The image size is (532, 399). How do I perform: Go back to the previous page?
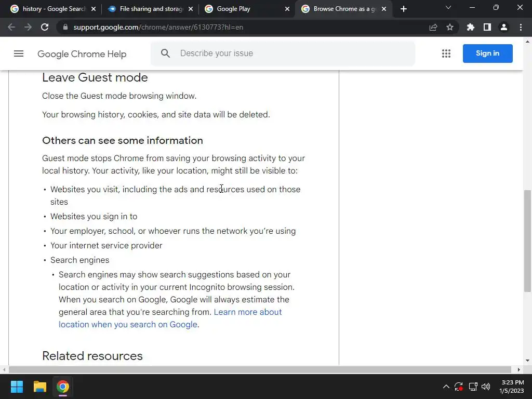tap(11, 27)
